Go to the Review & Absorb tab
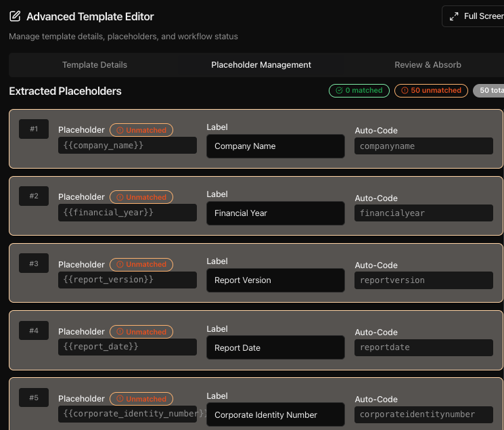Image resolution: width=504 pixels, height=430 pixels. 428,65
